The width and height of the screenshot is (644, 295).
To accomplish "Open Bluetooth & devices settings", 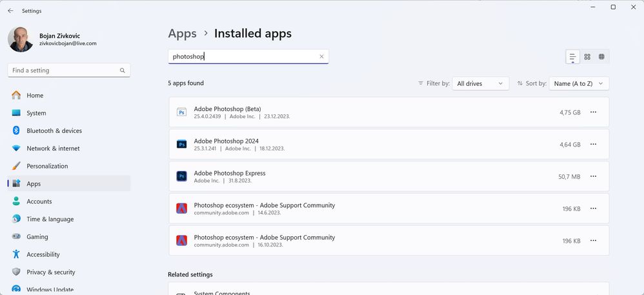I will click(x=69, y=130).
